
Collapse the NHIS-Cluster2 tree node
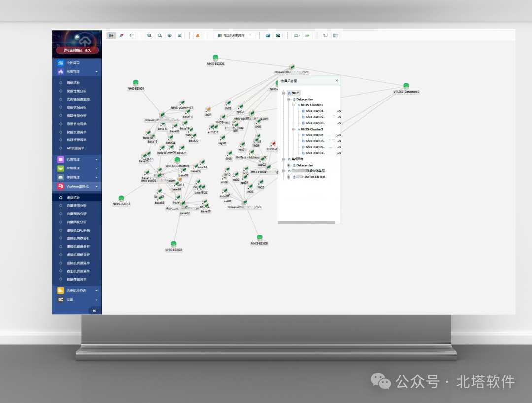(x=293, y=129)
